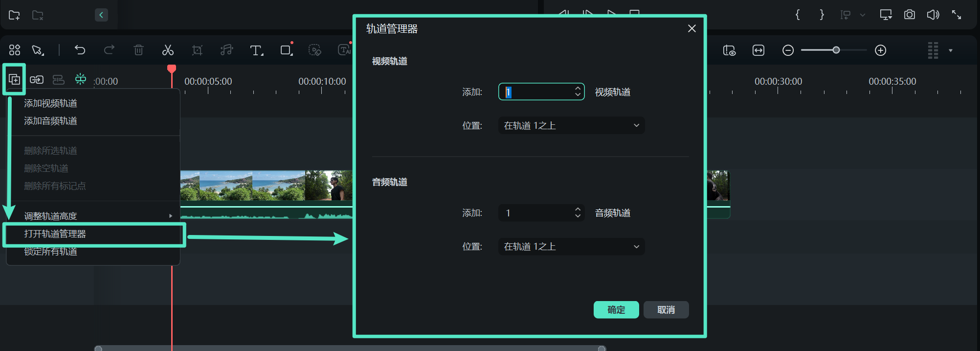Increase the video track count stepper
Screen dimensions: 980x351
point(578,88)
